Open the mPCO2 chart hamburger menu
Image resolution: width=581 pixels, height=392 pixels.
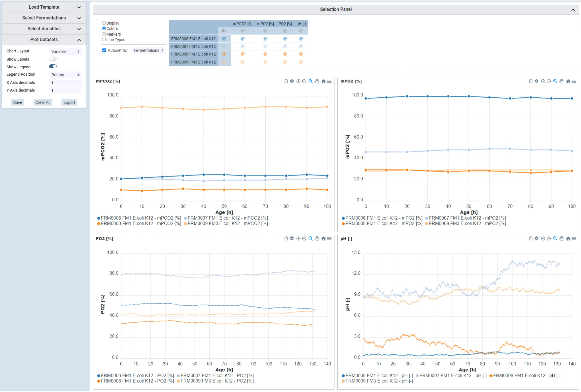(x=329, y=81)
